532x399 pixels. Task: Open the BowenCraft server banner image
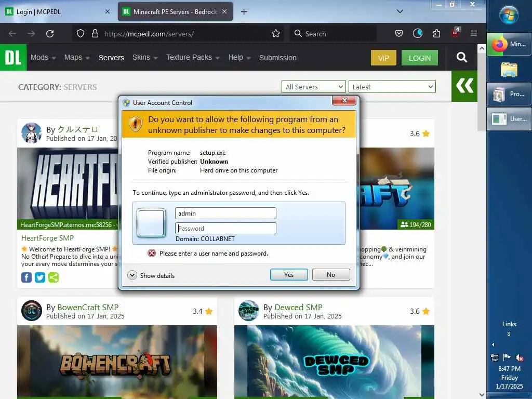coord(117,362)
